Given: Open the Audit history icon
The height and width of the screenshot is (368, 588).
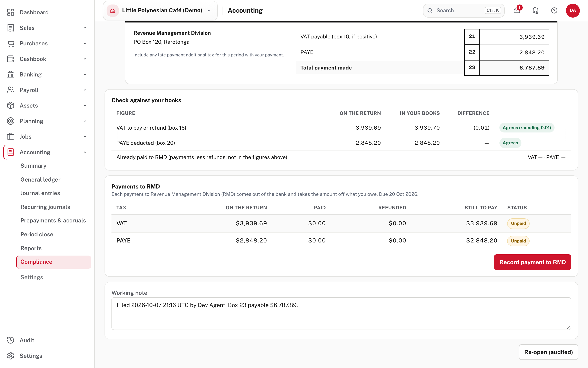Looking at the screenshot, I should (x=10, y=340).
